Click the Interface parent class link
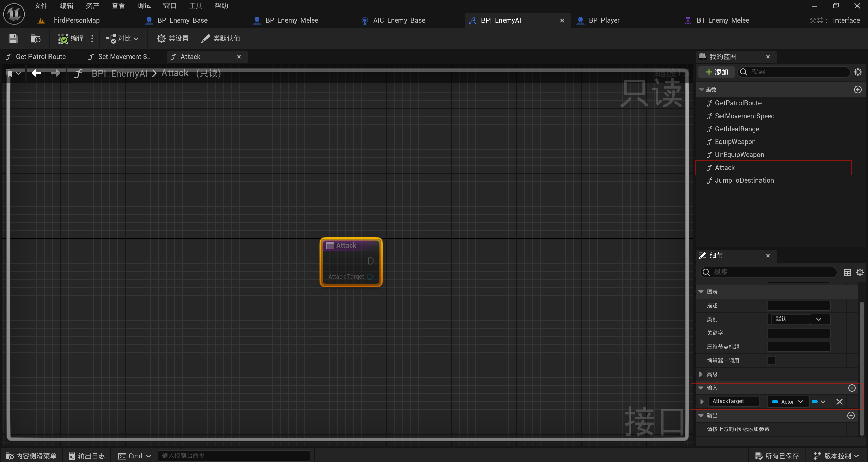Viewport: 868px width, 462px height. (x=846, y=20)
